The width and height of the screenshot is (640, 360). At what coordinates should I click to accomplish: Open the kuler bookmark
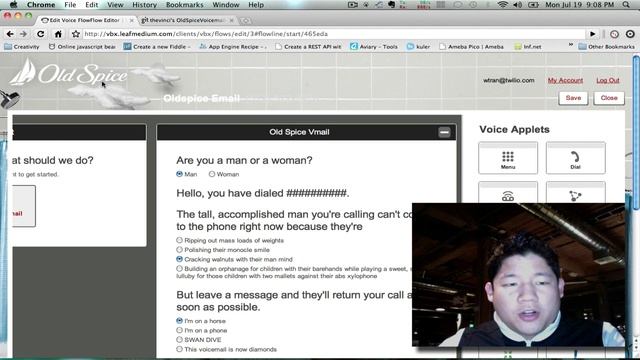coord(418,47)
